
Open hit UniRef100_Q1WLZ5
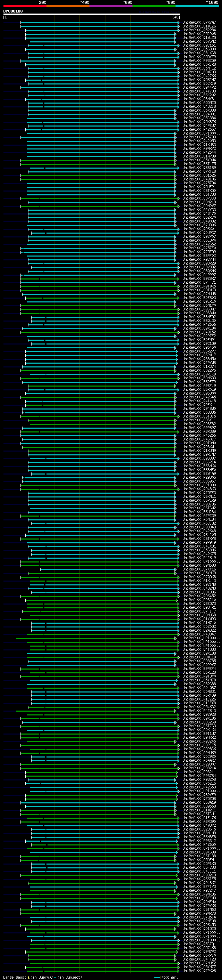pyautogui.click(x=199, y=38)
